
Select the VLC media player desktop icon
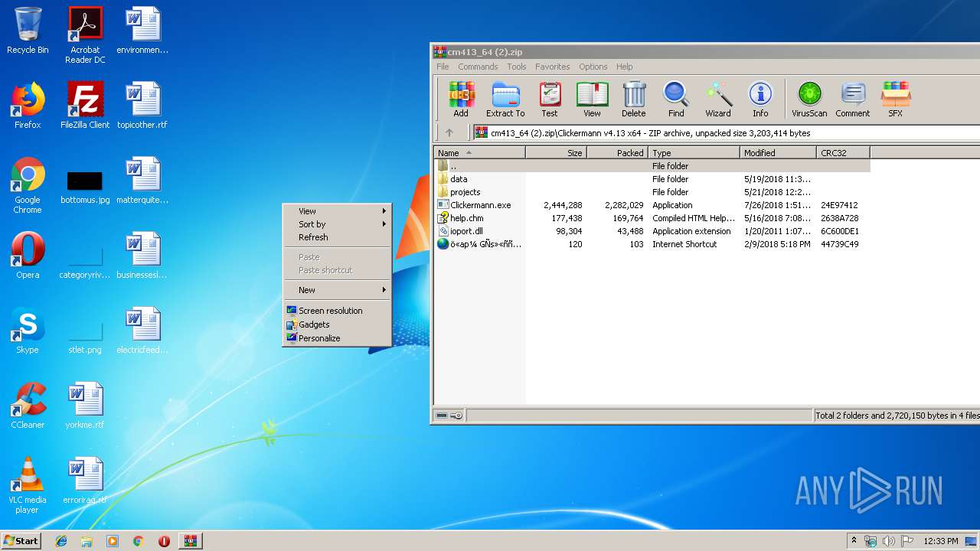point(28,485)
